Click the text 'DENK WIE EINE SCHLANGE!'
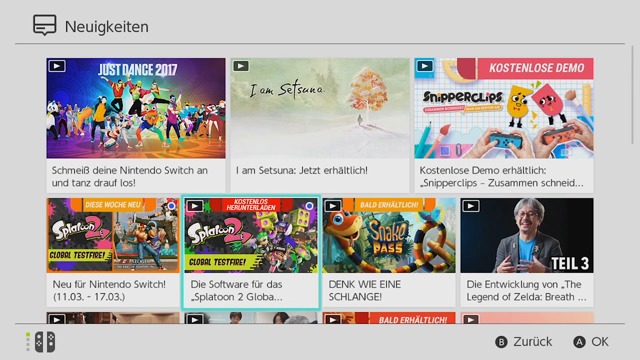 [x=364, y=290]
